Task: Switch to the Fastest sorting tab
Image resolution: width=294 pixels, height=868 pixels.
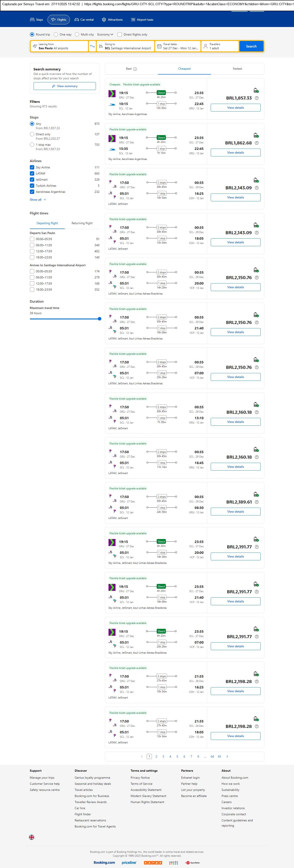Action: coord(237,69)
